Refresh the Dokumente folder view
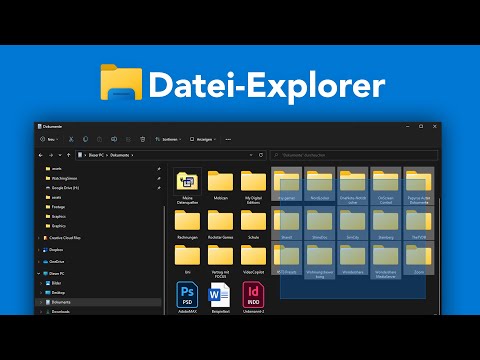This screenshot has width=480, height=360. point(261,155)
